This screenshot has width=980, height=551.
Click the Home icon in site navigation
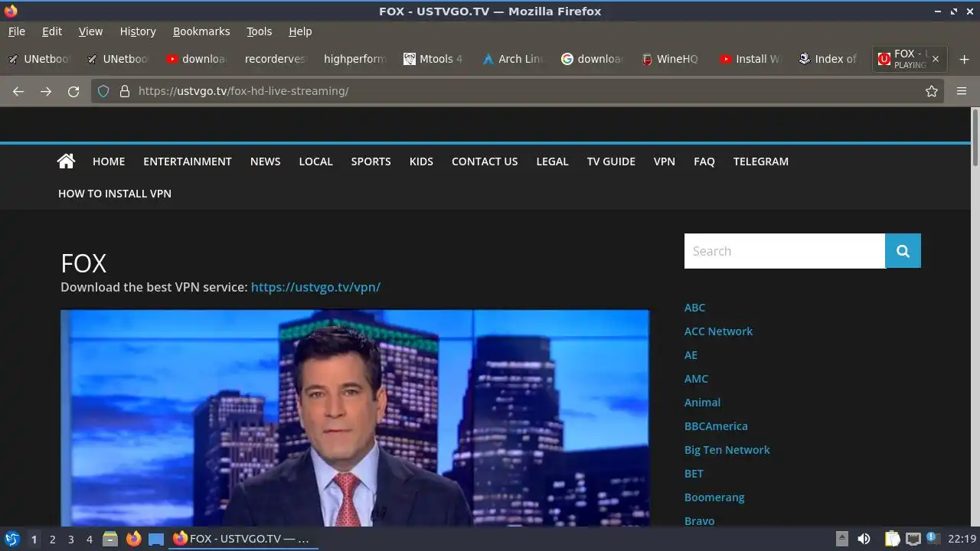(x=66, y=161)
